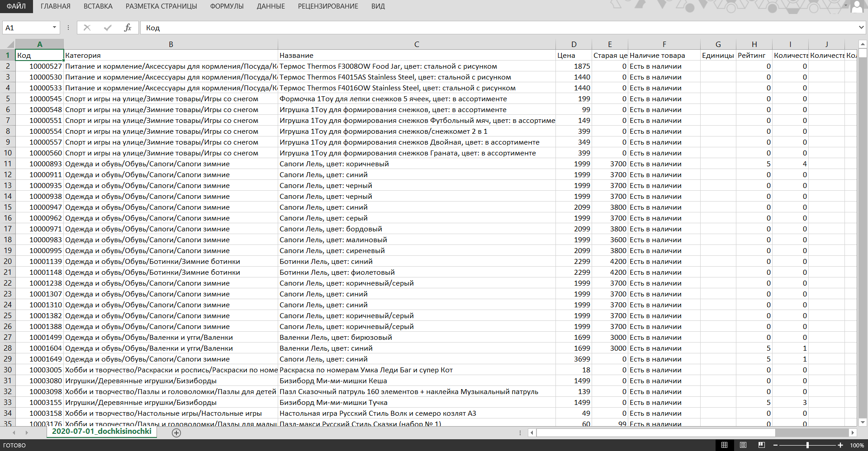Select row 11 header
The height and width of the screenshot is (451, 868).
8,164
